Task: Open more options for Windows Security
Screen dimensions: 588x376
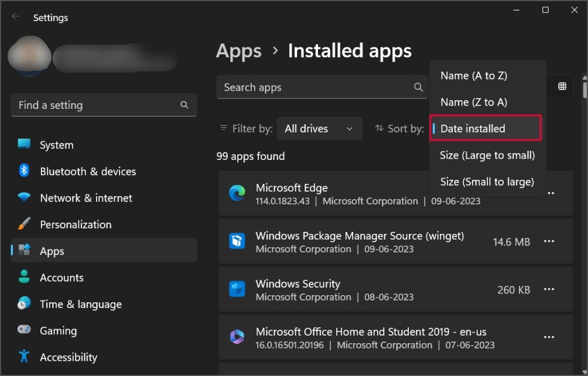Action: click(x=549, y=289)
